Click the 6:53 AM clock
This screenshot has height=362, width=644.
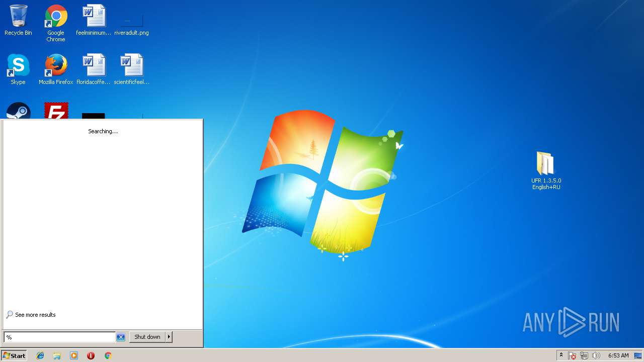pyautogui.click(x=618, y=355)
